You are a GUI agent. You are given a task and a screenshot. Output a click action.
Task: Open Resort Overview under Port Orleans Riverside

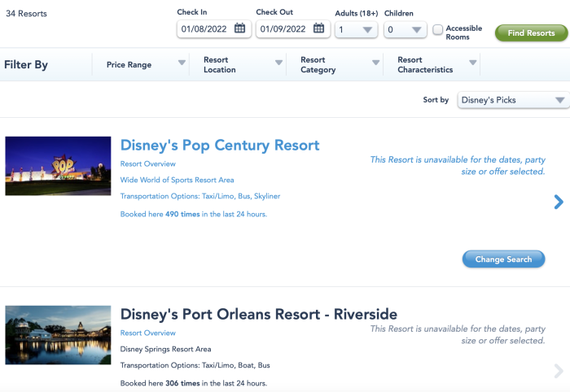pyautogui.click(x=147, y=333)
